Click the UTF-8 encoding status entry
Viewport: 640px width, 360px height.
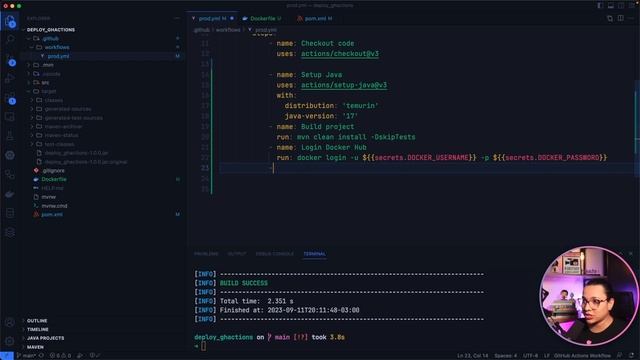pyautogui.click(x=530, y=356)
